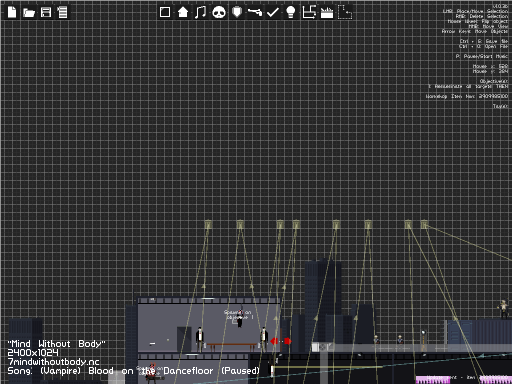Select the checkmark objective tool
The width and height of the screenshot is (512, 384).
point(273,13)
